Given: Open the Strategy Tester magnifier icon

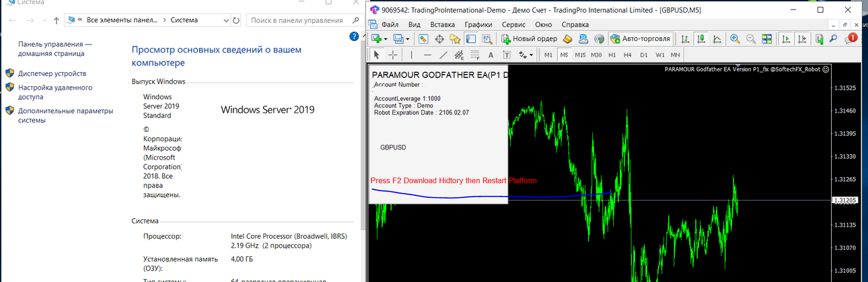Looking at the screenshot, I should tap(486, 38).
